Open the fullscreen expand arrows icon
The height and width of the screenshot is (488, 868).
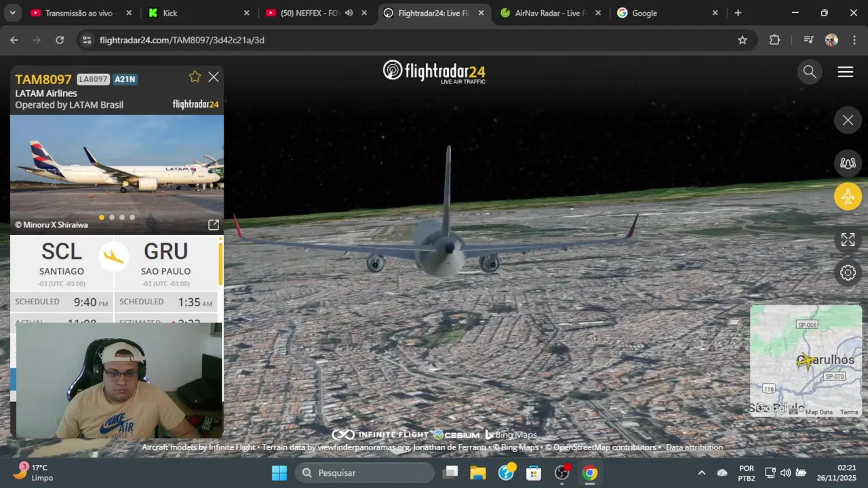pos(848,239)
